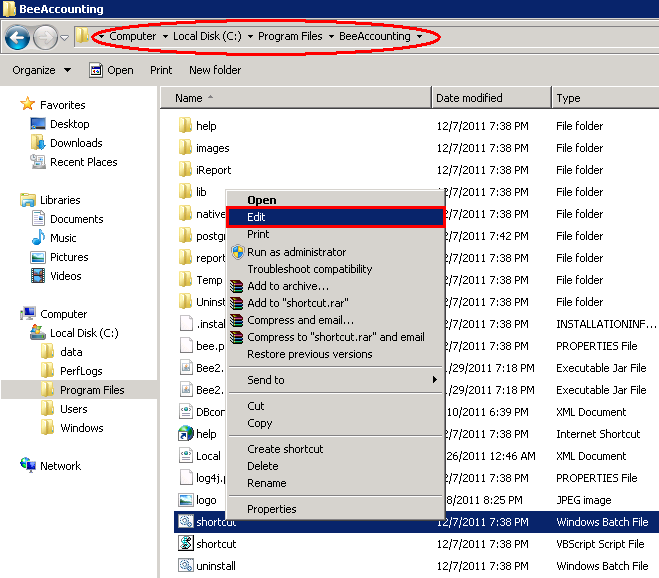Click the Music library note icon

pyautogui.click(x=38, y=238)
